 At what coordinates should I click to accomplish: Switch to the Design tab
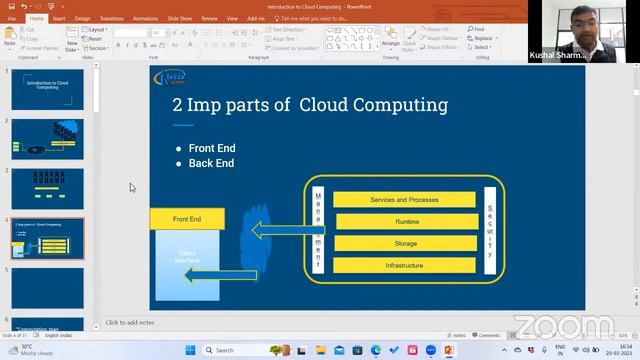pyautogui.click(x=82, y=18)
